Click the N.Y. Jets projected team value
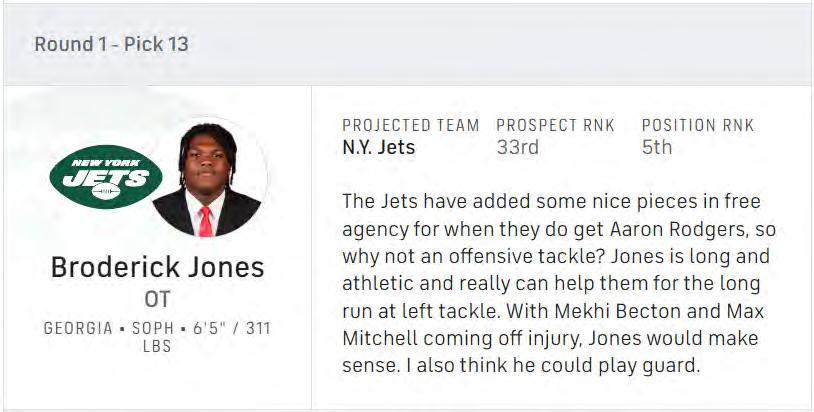Viewport: 814px width, 412px height. tap(378, 148)
